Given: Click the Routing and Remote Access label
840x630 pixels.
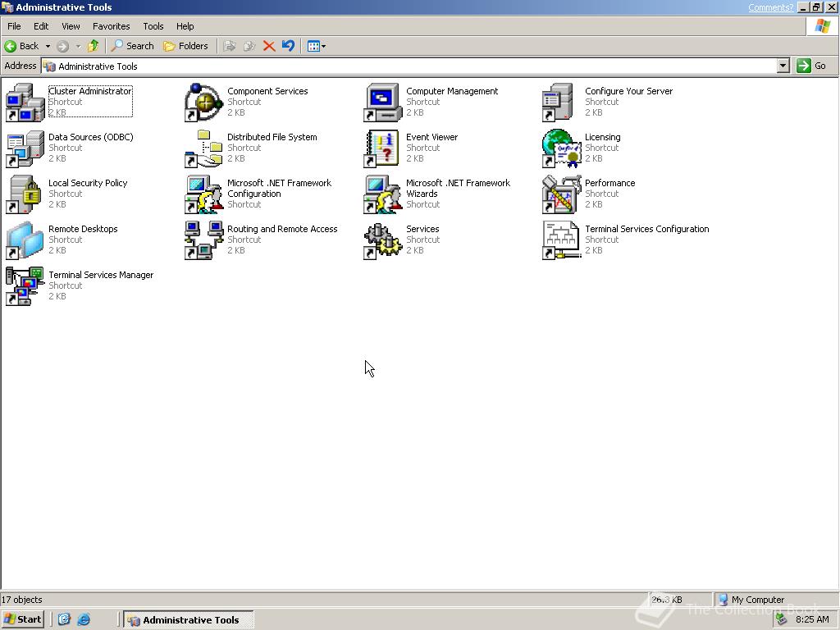Looking at the screenshot, I should coord(282,230).
